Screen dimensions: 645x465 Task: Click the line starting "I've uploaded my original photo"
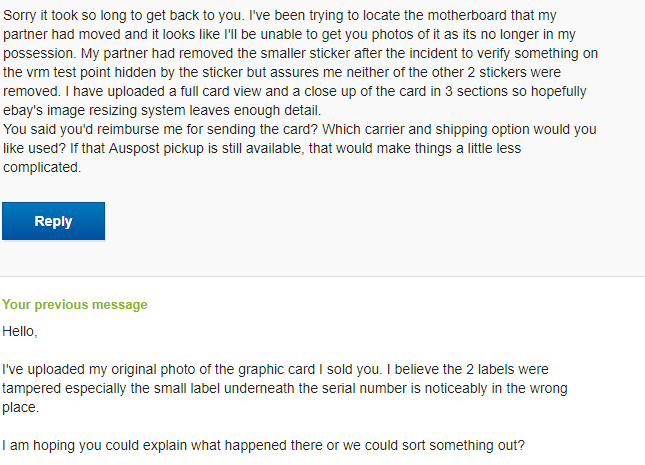275,370
